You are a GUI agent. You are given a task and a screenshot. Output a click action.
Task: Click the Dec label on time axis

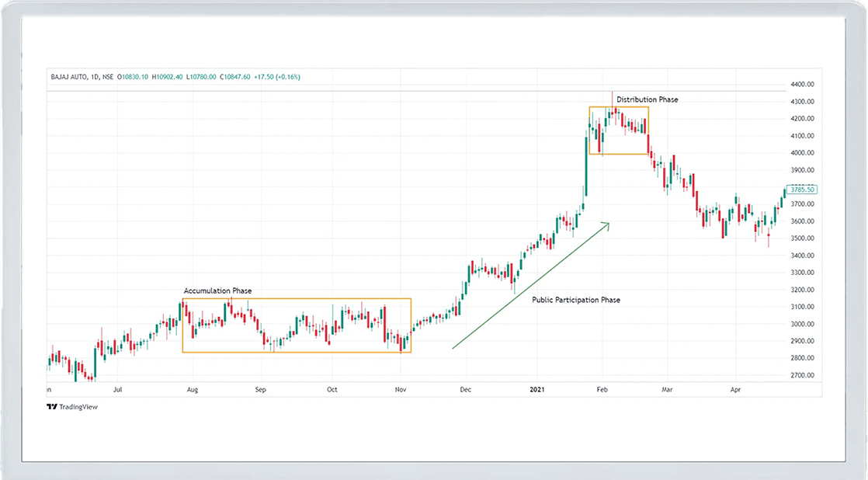click(x=464, y=388)
